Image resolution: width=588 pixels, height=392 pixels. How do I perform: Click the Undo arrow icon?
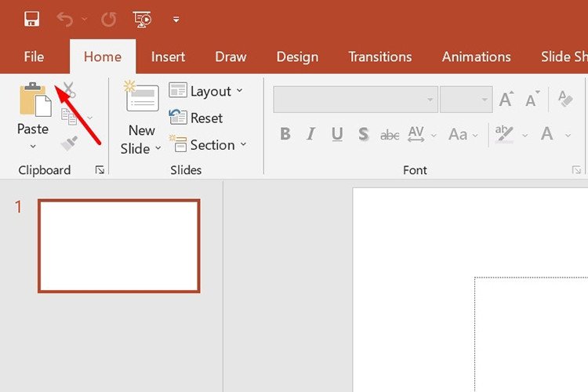(64, 20)
